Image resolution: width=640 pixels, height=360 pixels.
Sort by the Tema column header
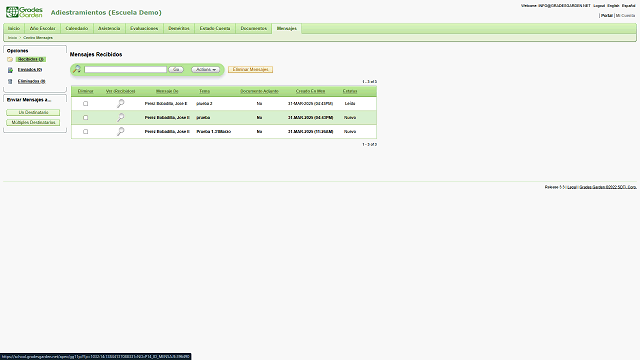coord(204,91)
